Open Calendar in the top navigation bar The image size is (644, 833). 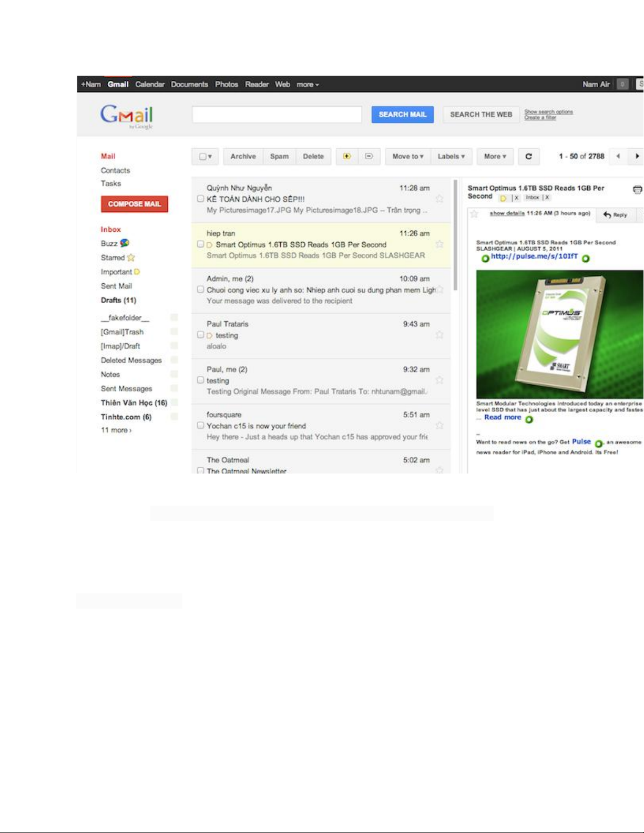click(150, 84)
